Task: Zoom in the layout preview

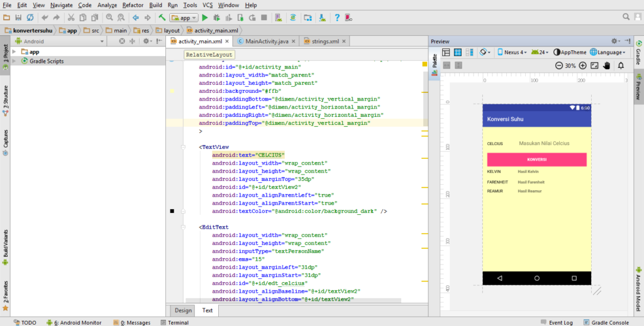Action: tap(582, 65)
